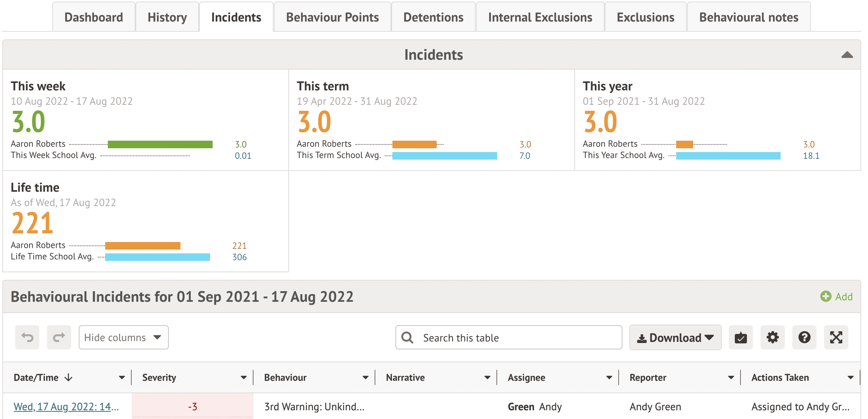The image size is (868, 419).
Task: Click the help question mark icon
Action: pyautogui.click(x=804, y=337)
